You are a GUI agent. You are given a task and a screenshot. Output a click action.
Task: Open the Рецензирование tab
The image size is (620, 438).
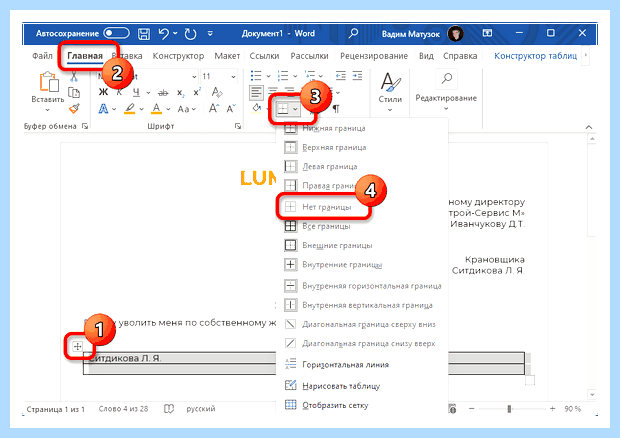pyautogui.click(x=374, y=56)
